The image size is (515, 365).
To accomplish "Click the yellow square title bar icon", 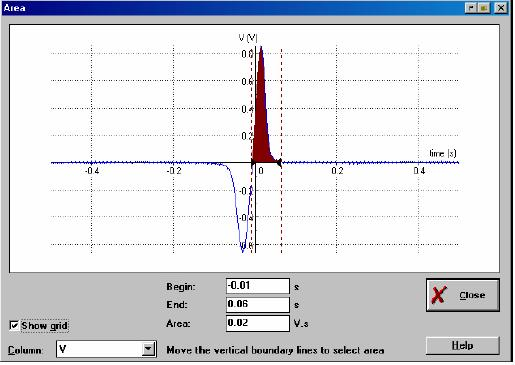I will coord(484,8).
